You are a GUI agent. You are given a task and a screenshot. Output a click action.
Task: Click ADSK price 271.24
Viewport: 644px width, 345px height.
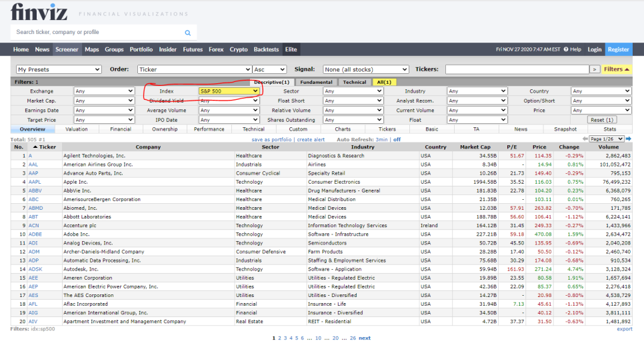543,269
